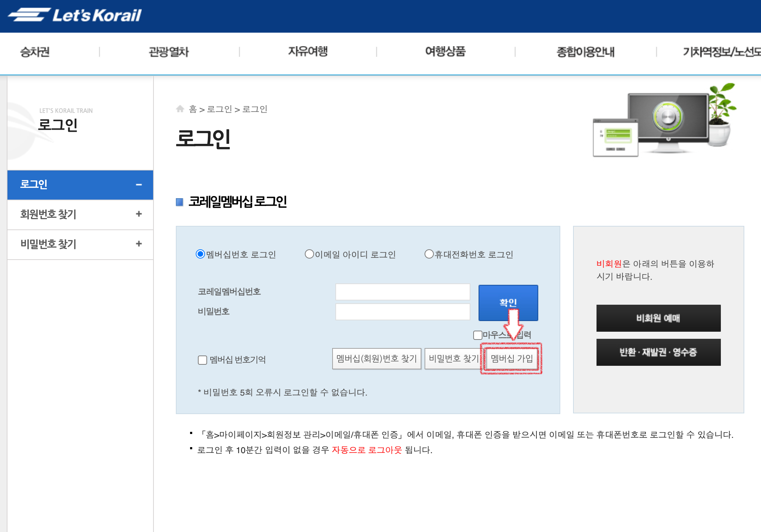
Task: Select 이메일 아이디 로그인 radio option
Action: pos(309,254)
